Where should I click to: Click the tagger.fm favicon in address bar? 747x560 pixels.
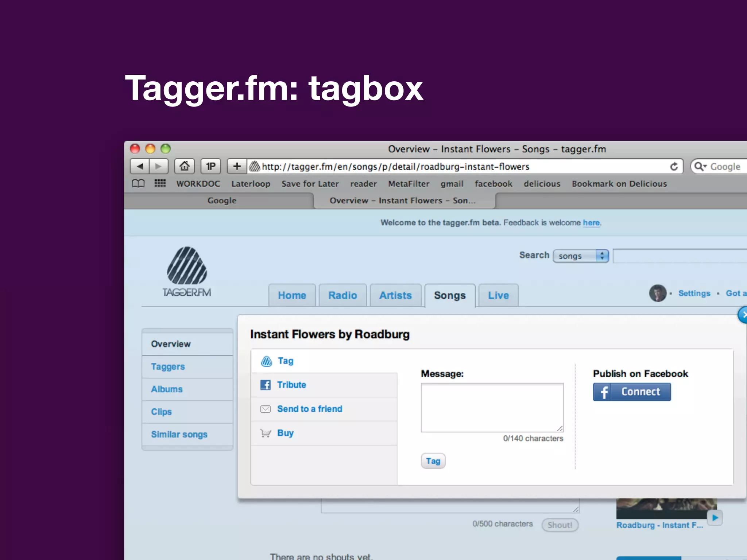tap(254, 167)
